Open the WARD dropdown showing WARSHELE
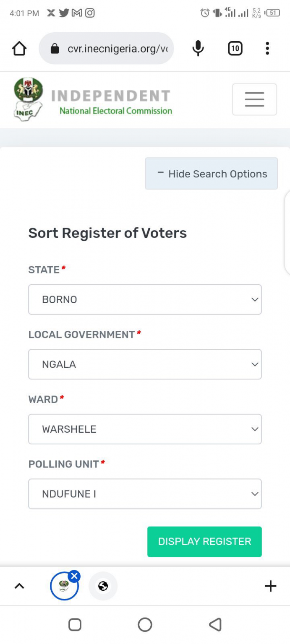 point(145,429)
